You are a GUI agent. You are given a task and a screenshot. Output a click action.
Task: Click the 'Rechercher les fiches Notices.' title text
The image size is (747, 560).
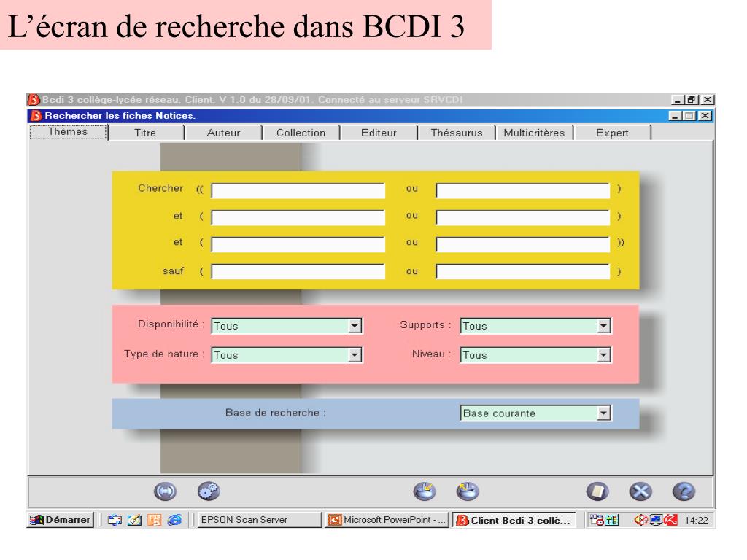click(120, 116)
